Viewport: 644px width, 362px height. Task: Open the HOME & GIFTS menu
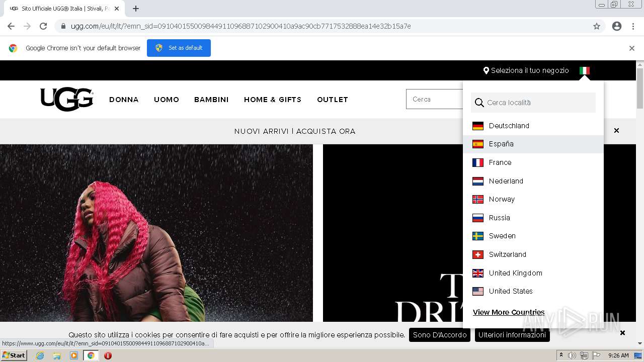tap(273, 100)
